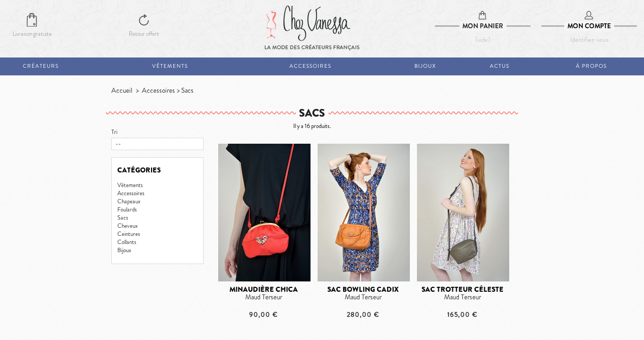Open the Accessoires navigation menu
Viewport: 644px width, 340px height.
[310, 66]
